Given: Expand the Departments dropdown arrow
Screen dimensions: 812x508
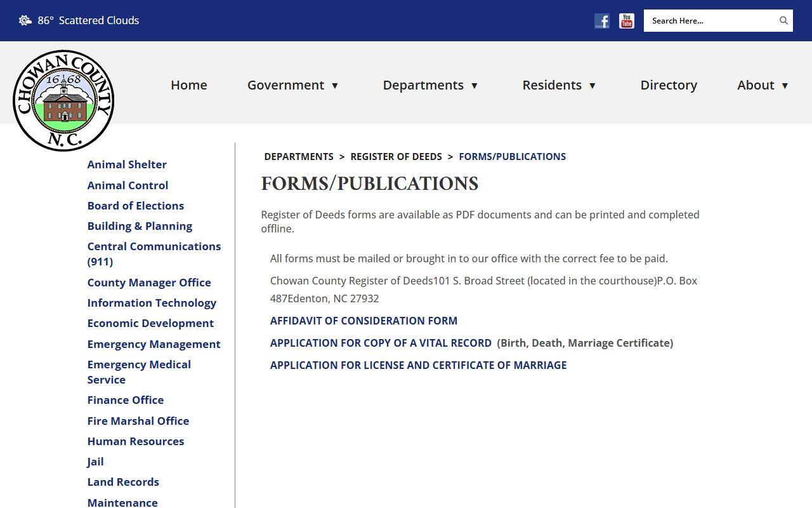Looking at the screenshot, I should 474,86.
